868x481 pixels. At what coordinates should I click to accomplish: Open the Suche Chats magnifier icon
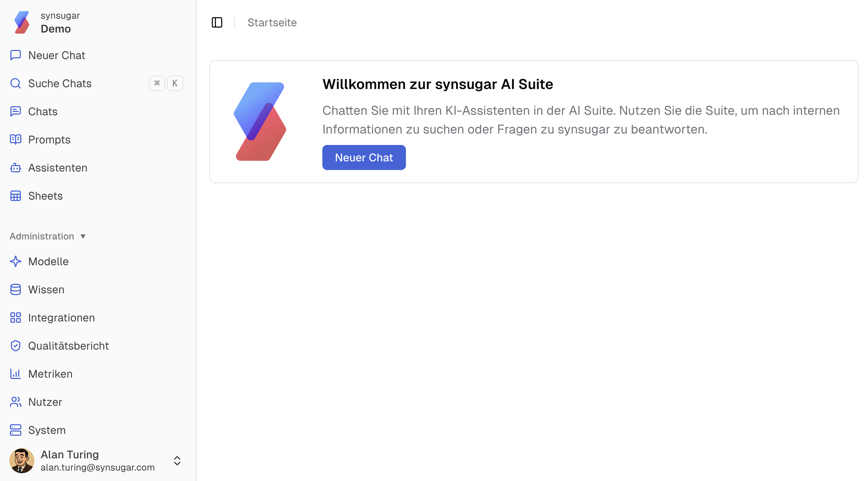pos(16,83)
